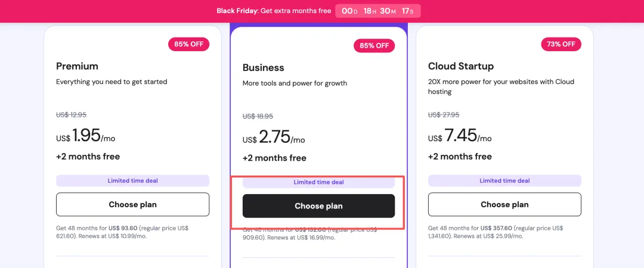644x268 pixels.
Task: Click the US$ 1.95/mo price
Action: [86, 136]
